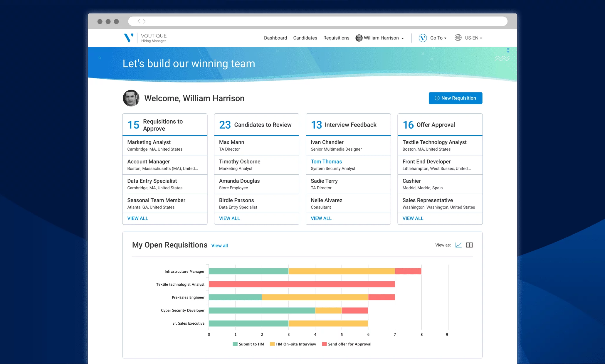Switch to the Requisitions section

336,38
